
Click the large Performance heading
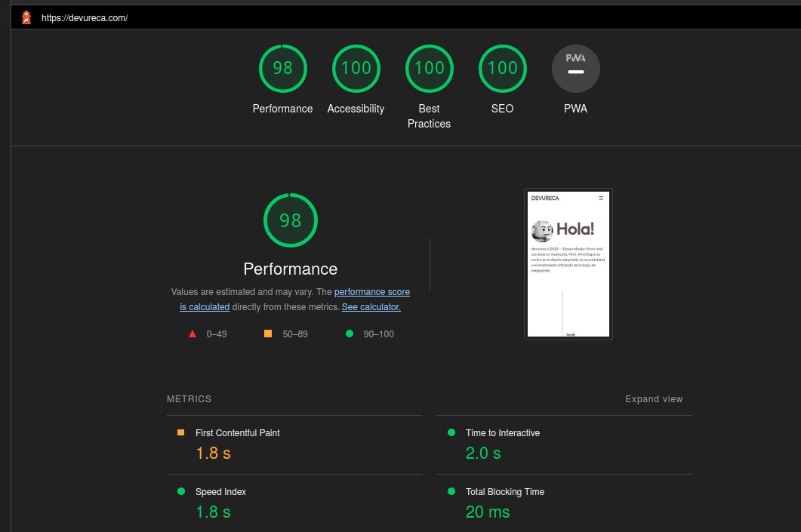pyautogui.click(x=290, y=269)
